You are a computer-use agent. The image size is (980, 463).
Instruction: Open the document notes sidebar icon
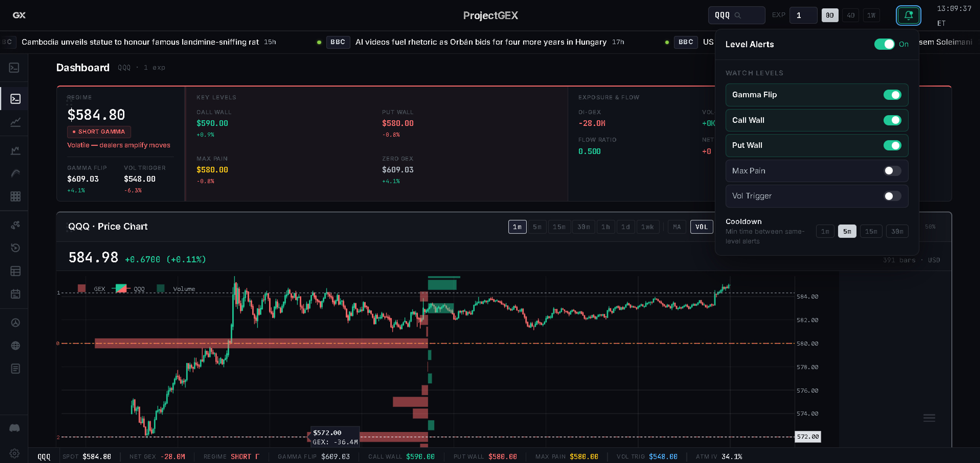tap(15, 368)
